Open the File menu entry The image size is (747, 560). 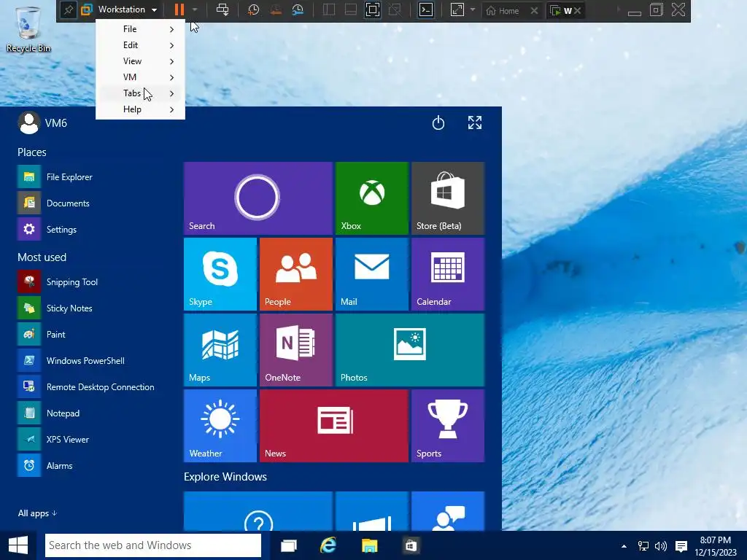pyautogui.click(x=140, y=29)
